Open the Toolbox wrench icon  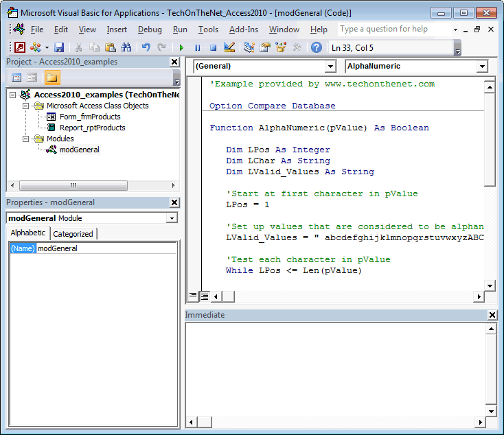click(x=297, y=47)
